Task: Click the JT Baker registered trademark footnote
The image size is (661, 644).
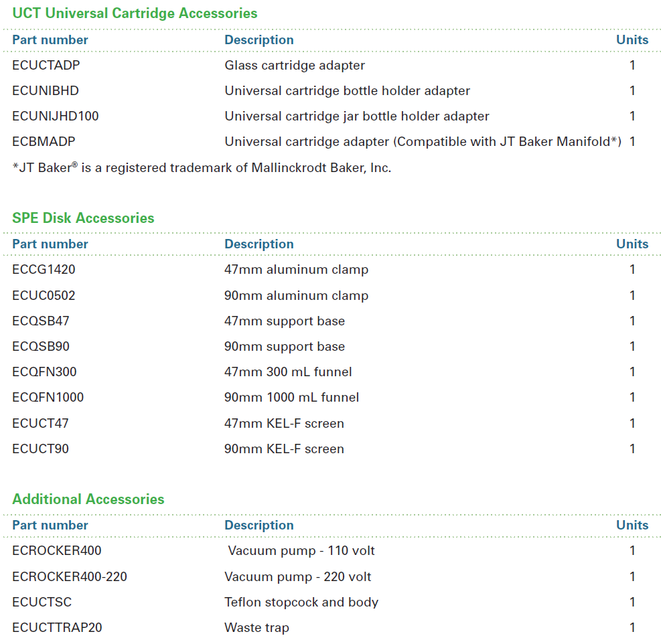Action: [x=202, y=168]
